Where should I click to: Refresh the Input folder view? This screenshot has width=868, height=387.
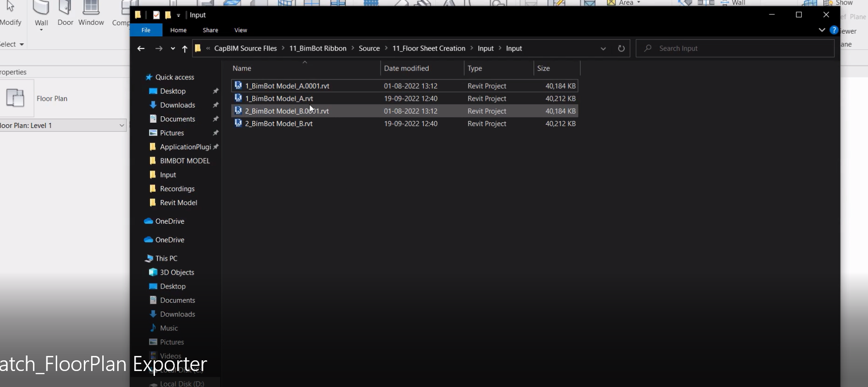[x=621, y=48]
